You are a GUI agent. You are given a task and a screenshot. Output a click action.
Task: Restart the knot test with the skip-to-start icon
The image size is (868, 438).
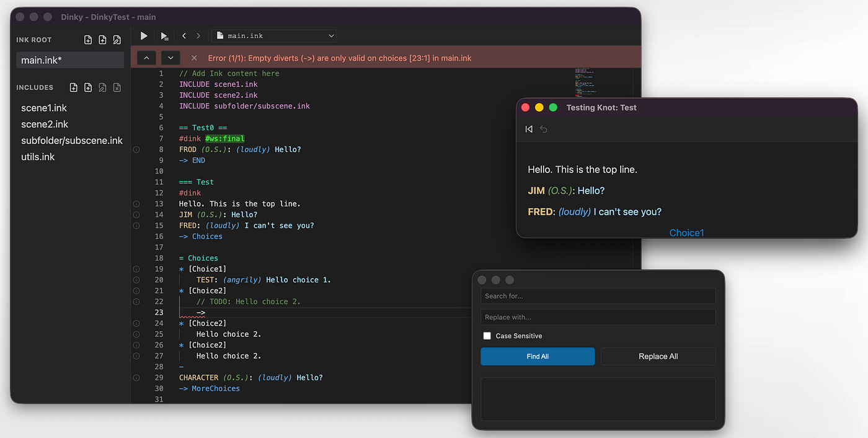[x=529, y=129]
